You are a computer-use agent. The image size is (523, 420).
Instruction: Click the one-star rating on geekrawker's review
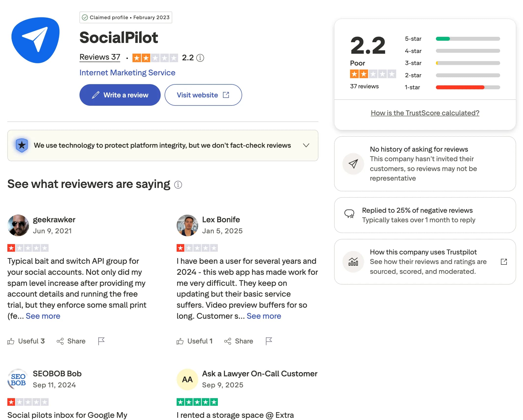point(28,248)
